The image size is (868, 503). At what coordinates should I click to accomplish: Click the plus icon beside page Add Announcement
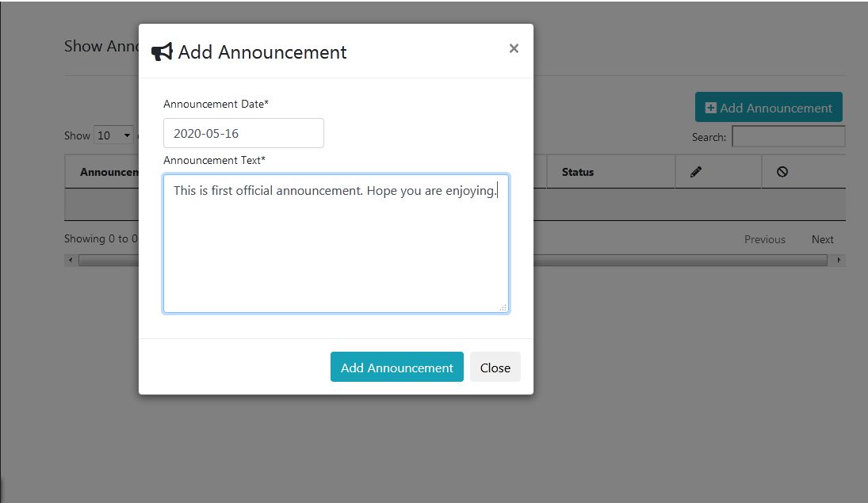710,108
